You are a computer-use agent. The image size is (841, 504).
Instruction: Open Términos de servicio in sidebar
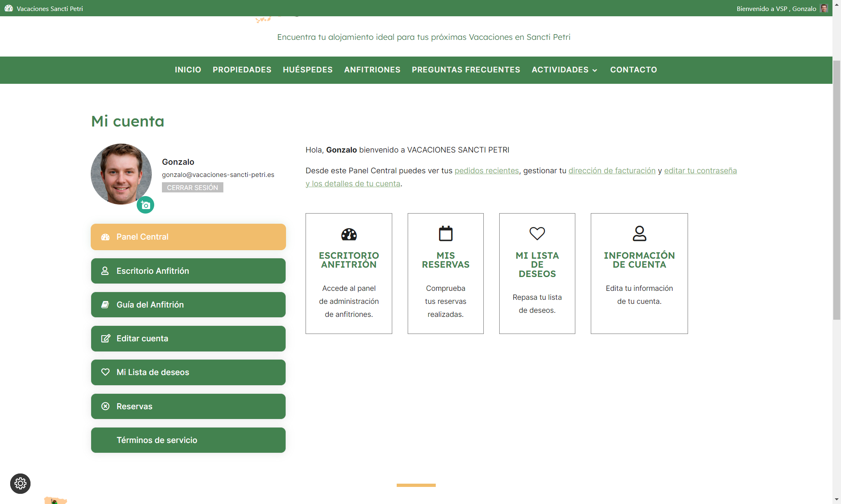tap(188, 440)
